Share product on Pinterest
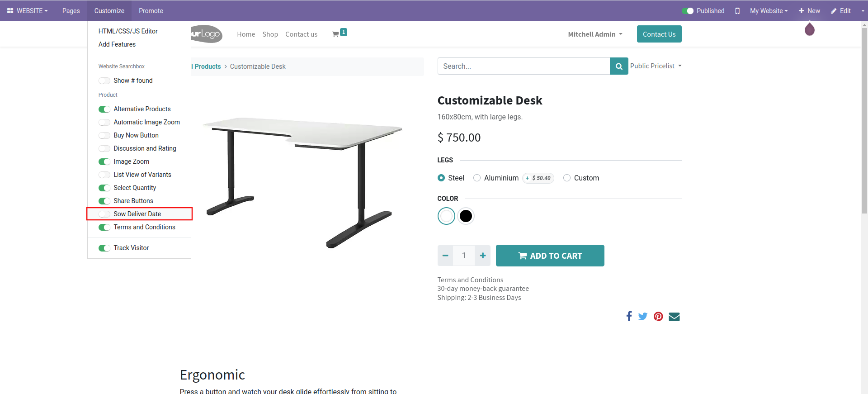The height and width of the screenshot is (394, 868). 658,317
